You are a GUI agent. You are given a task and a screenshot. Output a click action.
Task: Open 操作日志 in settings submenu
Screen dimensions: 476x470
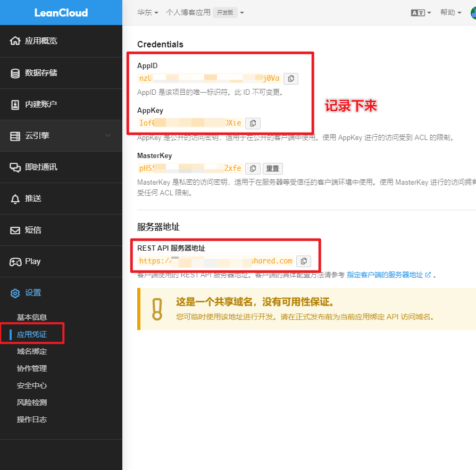click(32, 419)
